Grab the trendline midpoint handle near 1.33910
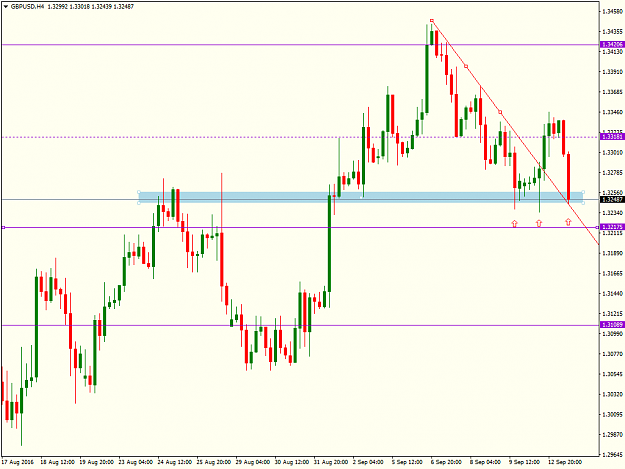The image size is (625, 469). [466, 66]
